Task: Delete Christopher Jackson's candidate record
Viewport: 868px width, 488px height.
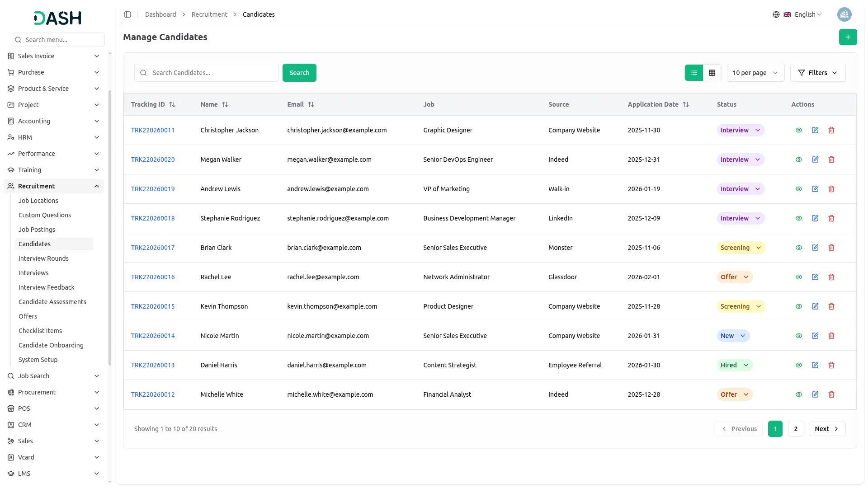Action: [x=831, y=130]
